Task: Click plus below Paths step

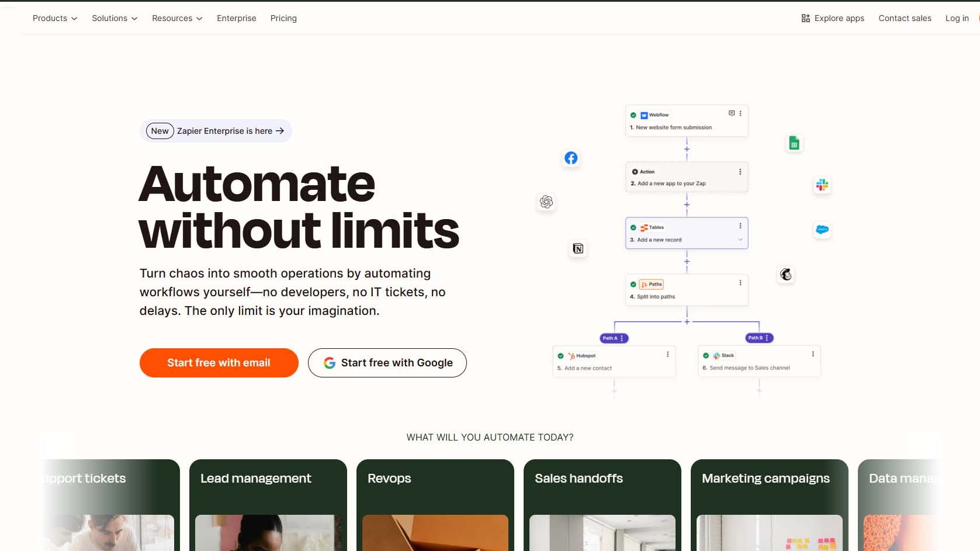Action: [687, 321]
